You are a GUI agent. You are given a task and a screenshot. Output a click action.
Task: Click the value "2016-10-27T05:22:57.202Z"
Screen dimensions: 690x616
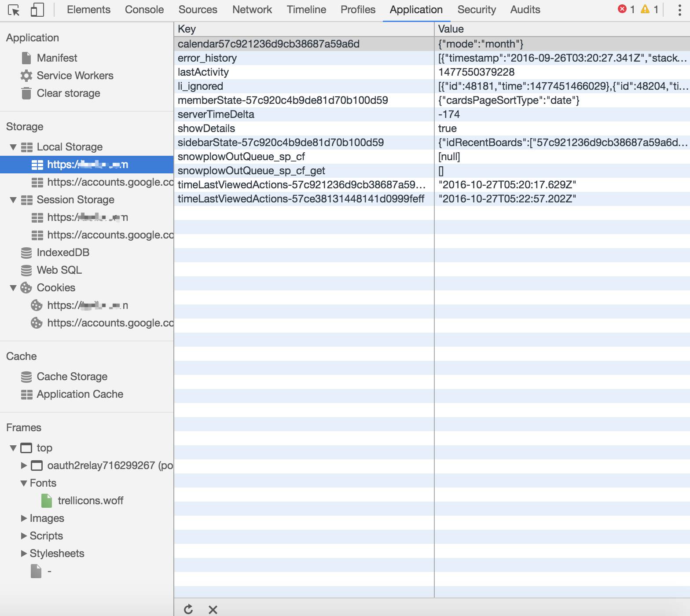click(507, 199)
